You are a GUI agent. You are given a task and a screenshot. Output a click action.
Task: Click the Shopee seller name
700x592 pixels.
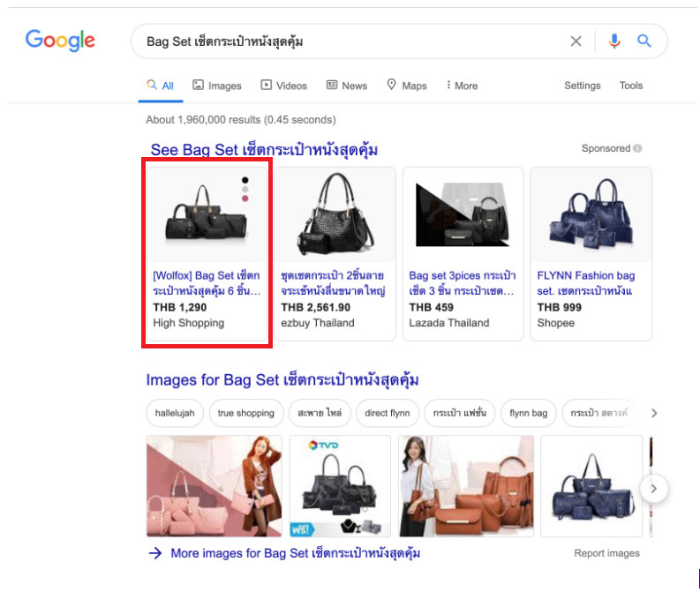point(556,323)
